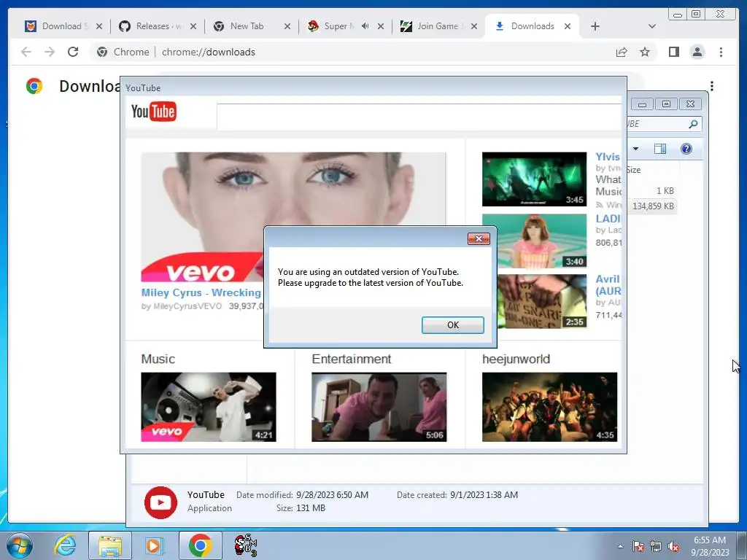
Task: Click OK in the outdated YouTube dialog
Action: 452,324
